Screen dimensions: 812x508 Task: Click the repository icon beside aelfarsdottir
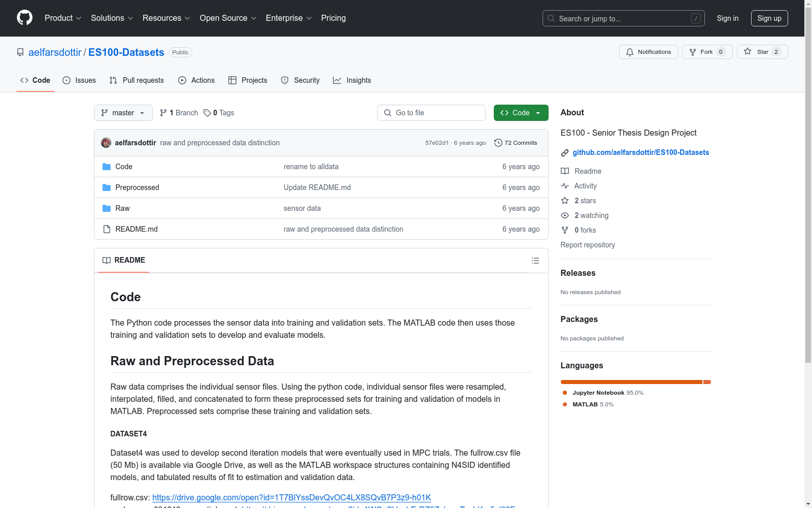tap(20, 52)
